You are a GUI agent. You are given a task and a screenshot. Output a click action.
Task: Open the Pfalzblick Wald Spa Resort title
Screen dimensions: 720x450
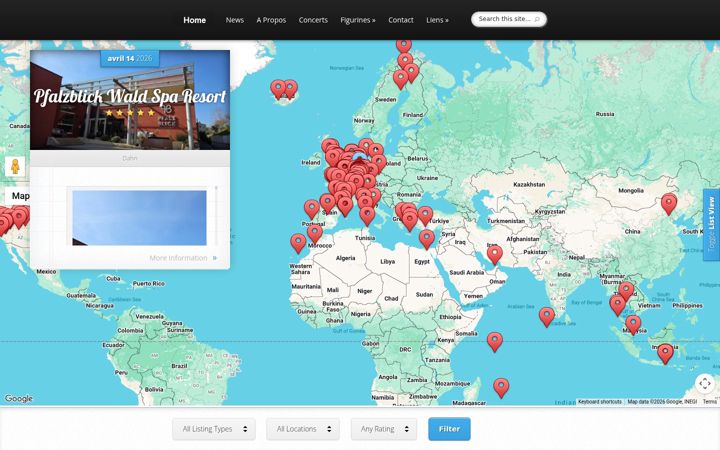[130, 96]
